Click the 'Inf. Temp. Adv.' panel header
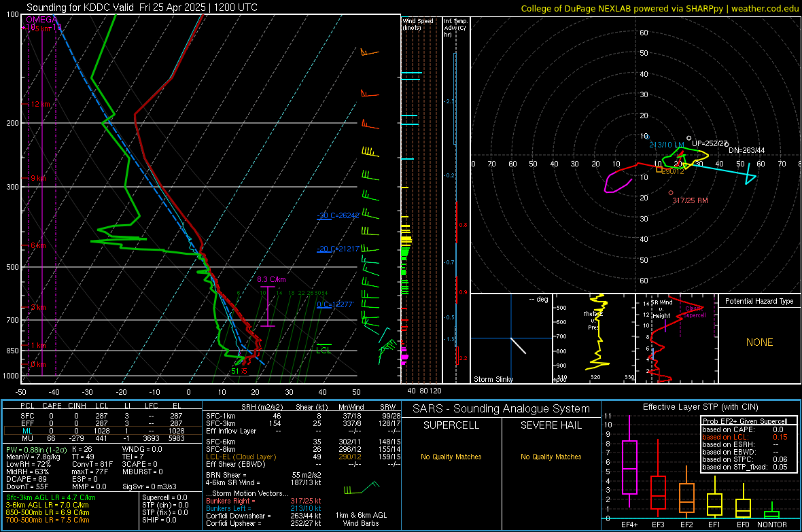This screenshot has height=532, width=802. [455, 28]
